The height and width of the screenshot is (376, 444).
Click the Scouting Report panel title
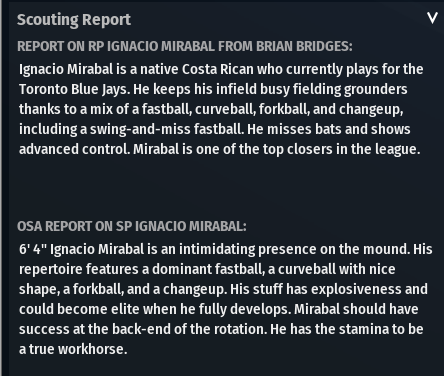coord(74,20)
